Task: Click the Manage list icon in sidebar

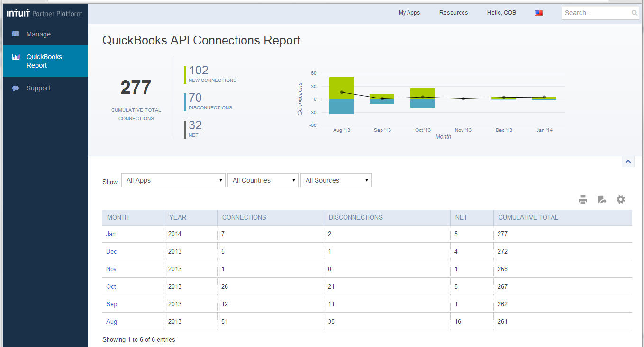Action: click(16, 34)
